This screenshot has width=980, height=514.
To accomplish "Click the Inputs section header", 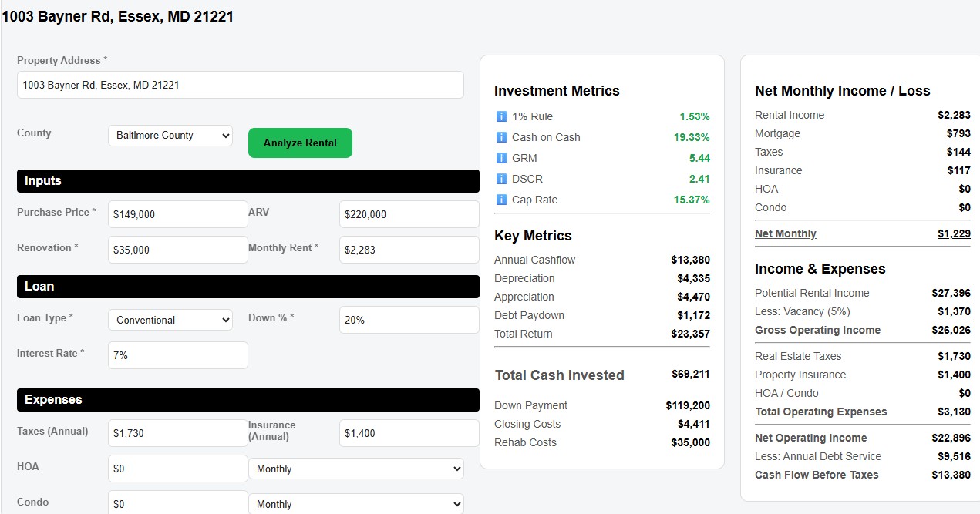I will [x=248, y=181].
